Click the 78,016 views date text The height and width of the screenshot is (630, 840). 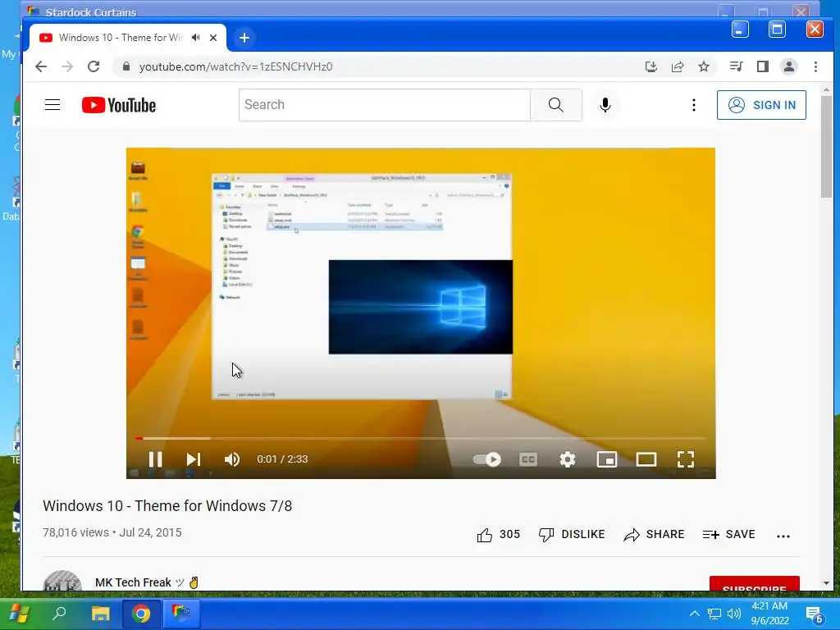click(x=112, y=532)
